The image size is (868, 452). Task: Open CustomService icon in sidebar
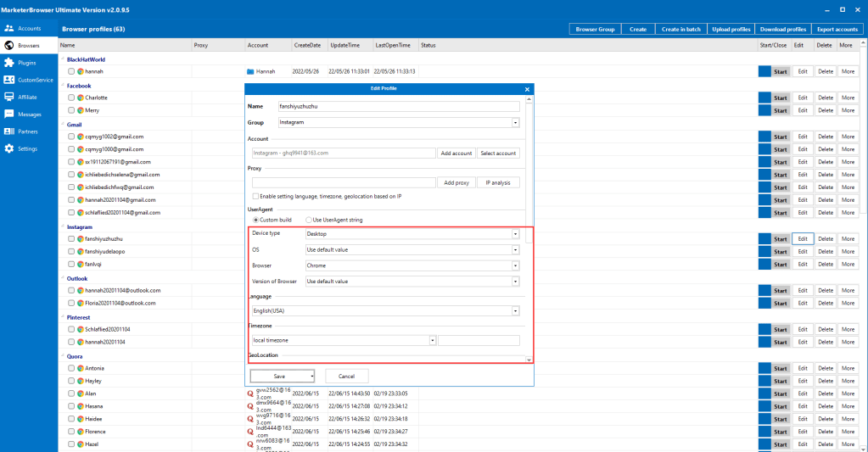point(10,80)
